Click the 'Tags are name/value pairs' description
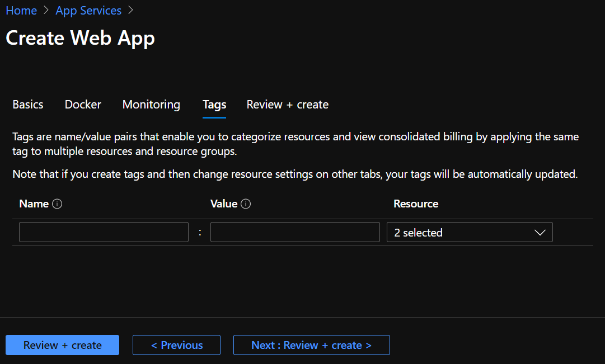Screen dimensions: 605x364 click(296, 144)
